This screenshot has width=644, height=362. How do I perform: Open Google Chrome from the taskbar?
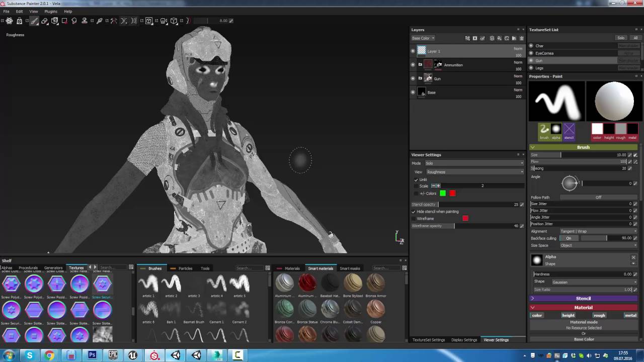(x=49, y=355)
